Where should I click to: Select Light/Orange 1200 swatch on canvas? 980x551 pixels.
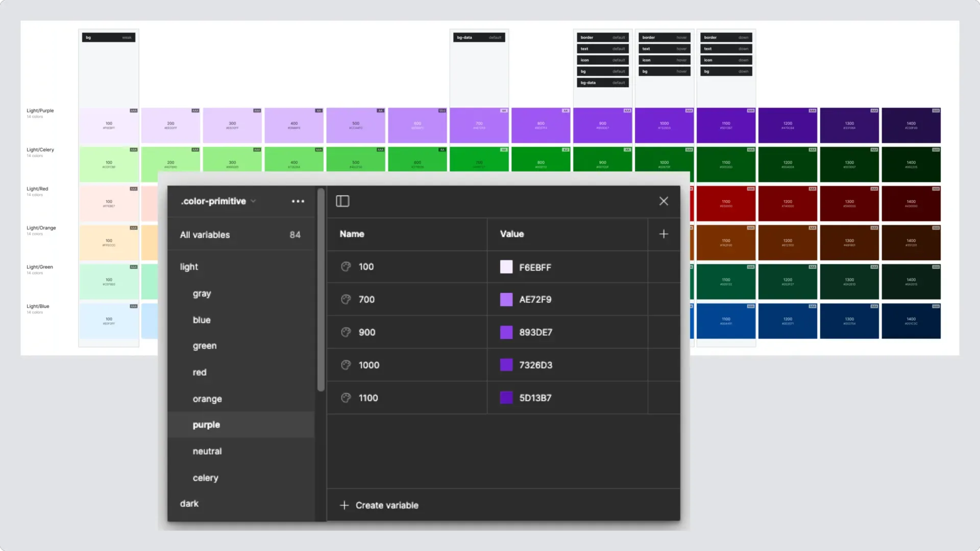[x=788, y=243]
